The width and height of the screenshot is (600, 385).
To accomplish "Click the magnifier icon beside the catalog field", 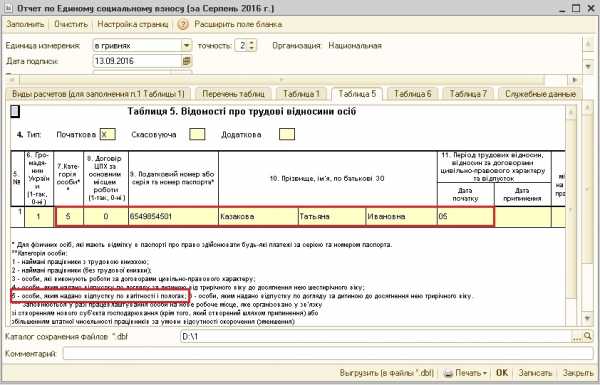I will 588,336.
